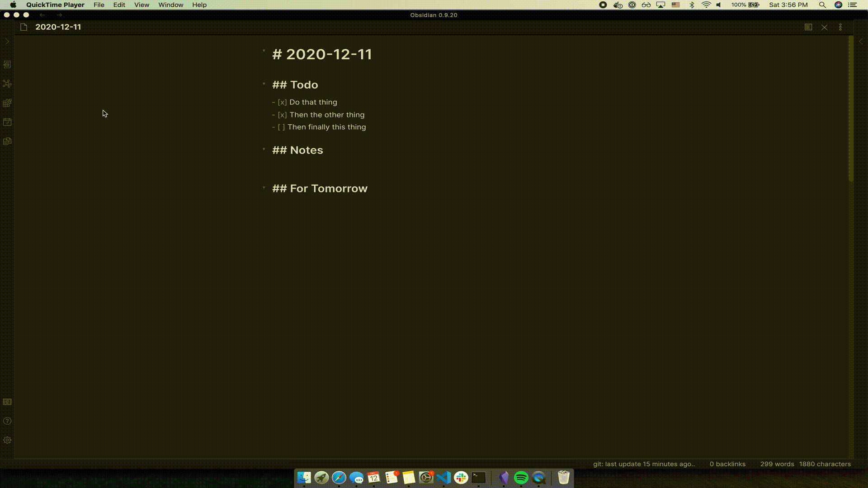Open the three-dot pane options menu
This screenshot has width=868, height=488.
[x=840, y=27]
